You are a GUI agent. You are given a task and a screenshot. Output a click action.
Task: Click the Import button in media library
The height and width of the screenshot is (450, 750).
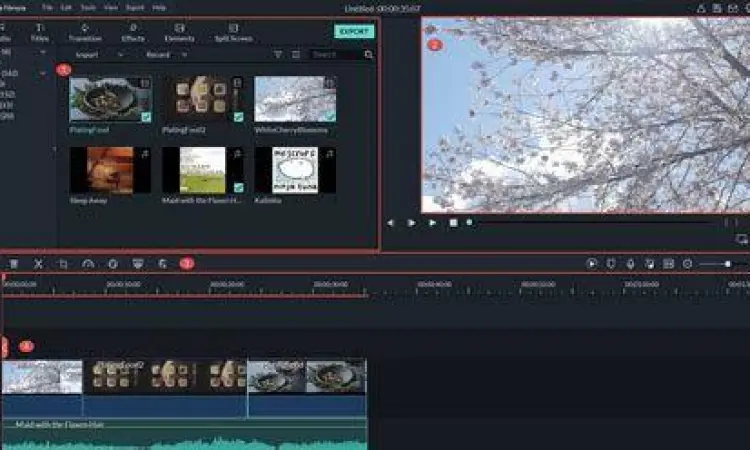tap(87, 55)
